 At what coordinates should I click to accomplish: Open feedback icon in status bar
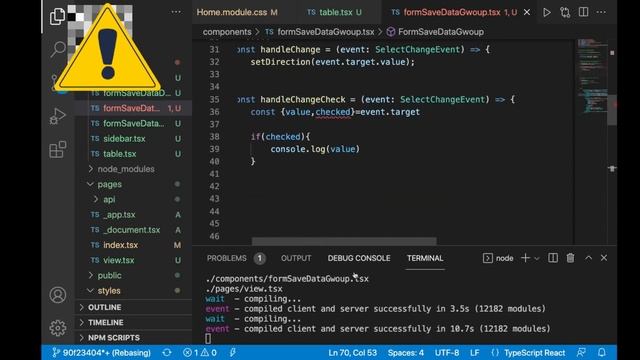coord(581,353)
